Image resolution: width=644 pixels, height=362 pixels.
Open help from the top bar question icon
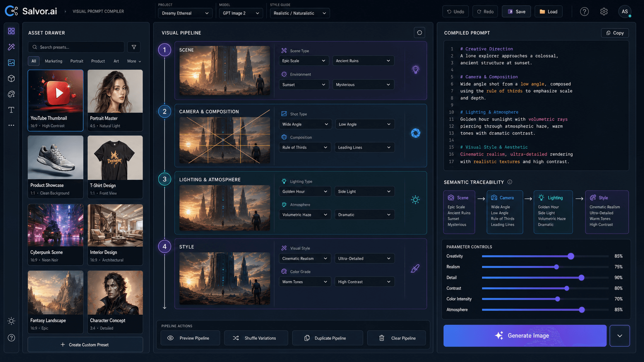tap(584, 12)
